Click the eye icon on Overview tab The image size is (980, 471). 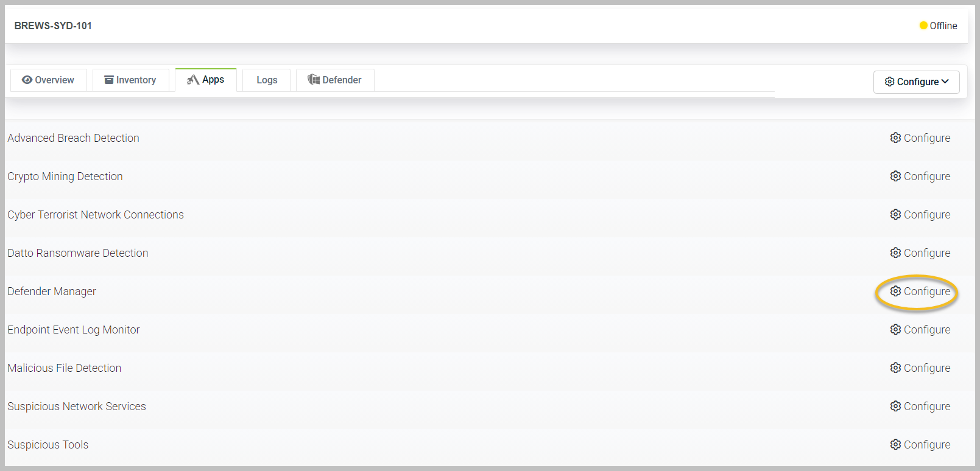click(27, 80)
